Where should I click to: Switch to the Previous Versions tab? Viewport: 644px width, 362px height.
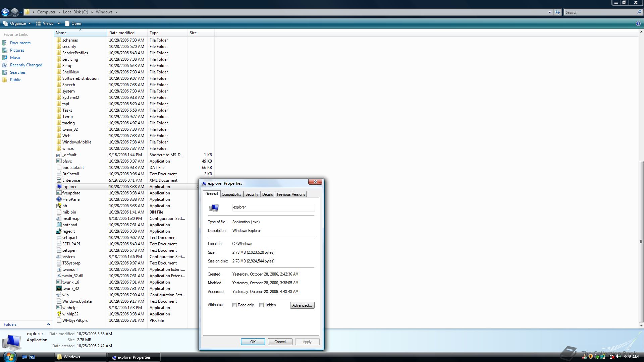pos(291,194)
